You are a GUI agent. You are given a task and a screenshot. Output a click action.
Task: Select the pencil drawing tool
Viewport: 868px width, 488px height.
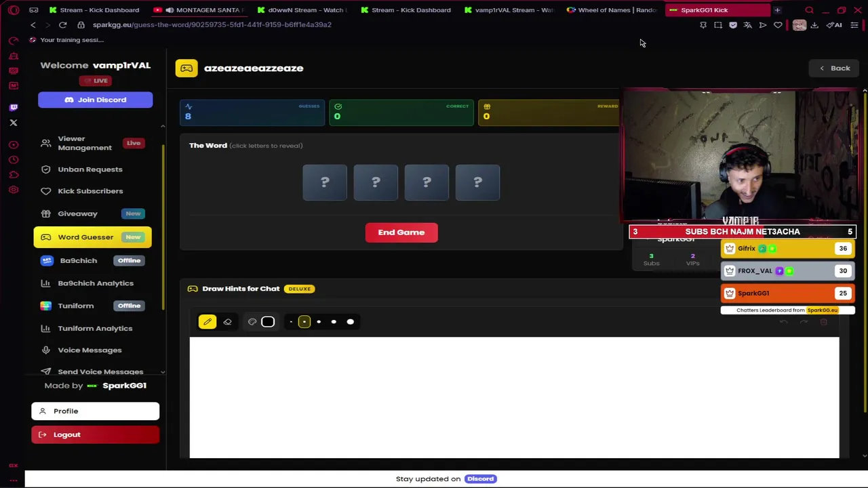208,322
